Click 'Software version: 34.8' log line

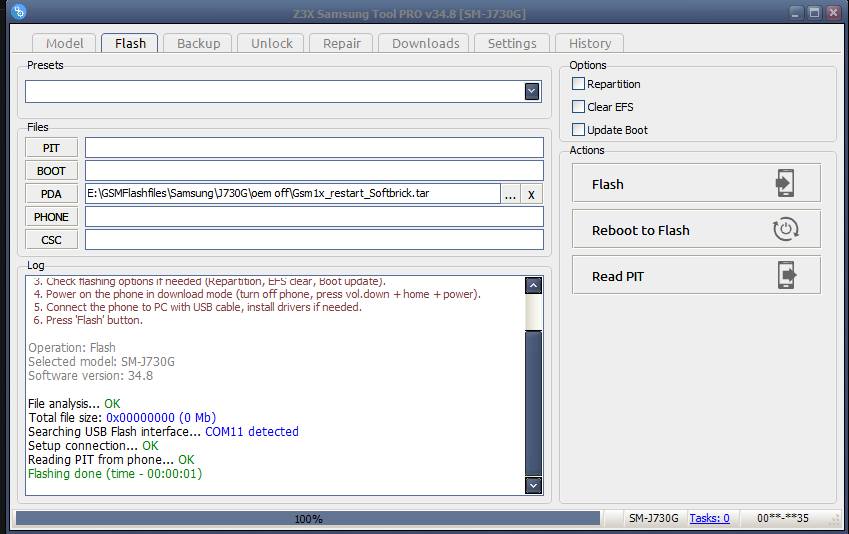pyautogui.click(x=90, y=376)
